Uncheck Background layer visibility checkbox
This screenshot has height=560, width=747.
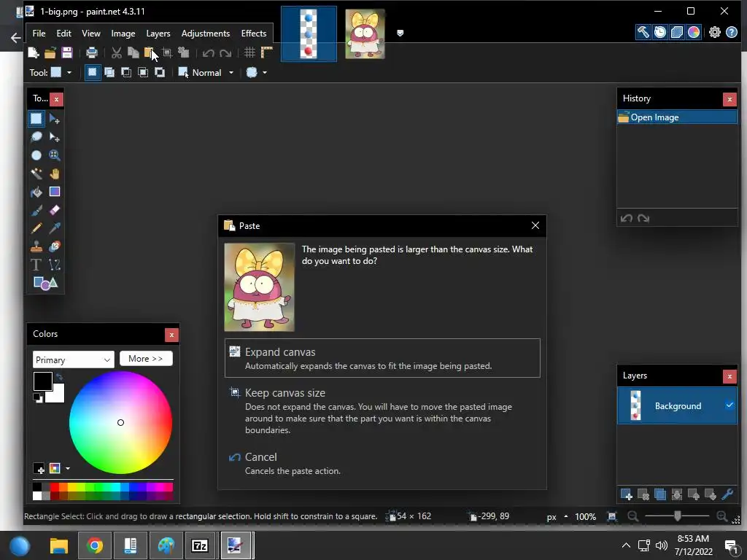click(729, 405)
